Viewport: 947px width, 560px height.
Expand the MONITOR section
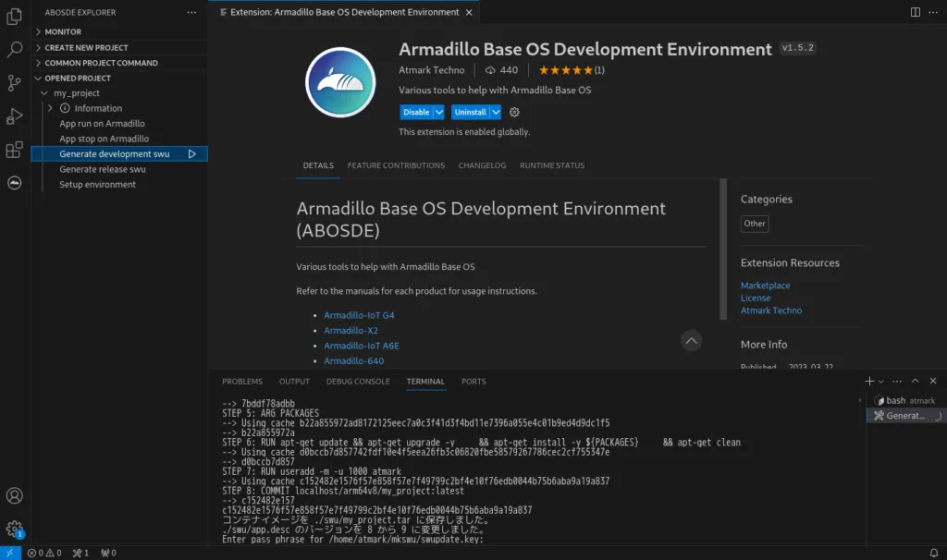pyautogui.click(x=63, y=31)
